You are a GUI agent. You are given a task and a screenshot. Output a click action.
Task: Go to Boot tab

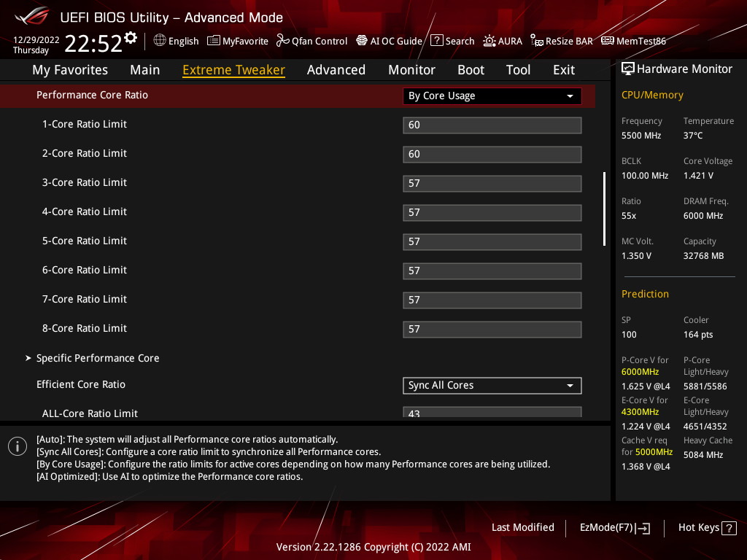tap(471, 70)
